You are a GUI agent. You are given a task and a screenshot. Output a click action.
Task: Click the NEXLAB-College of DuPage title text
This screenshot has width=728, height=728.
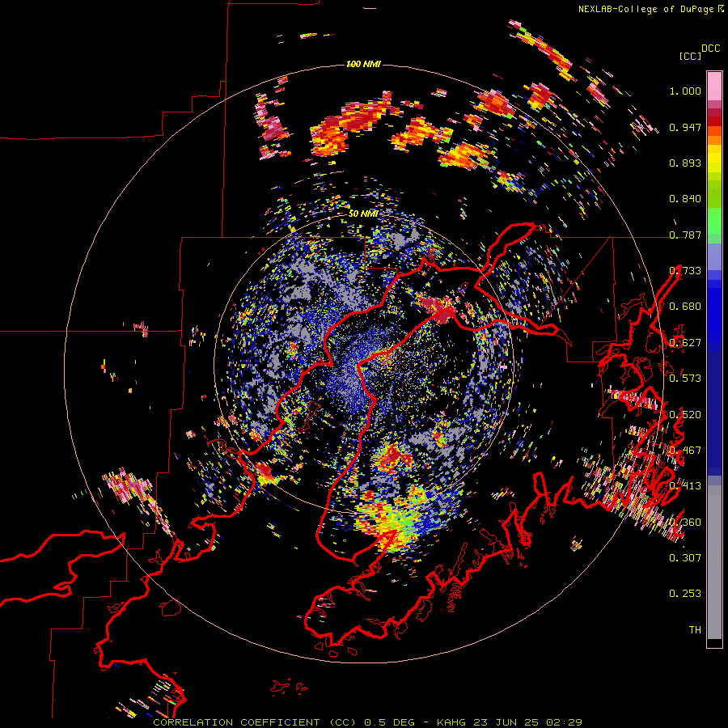645,9
